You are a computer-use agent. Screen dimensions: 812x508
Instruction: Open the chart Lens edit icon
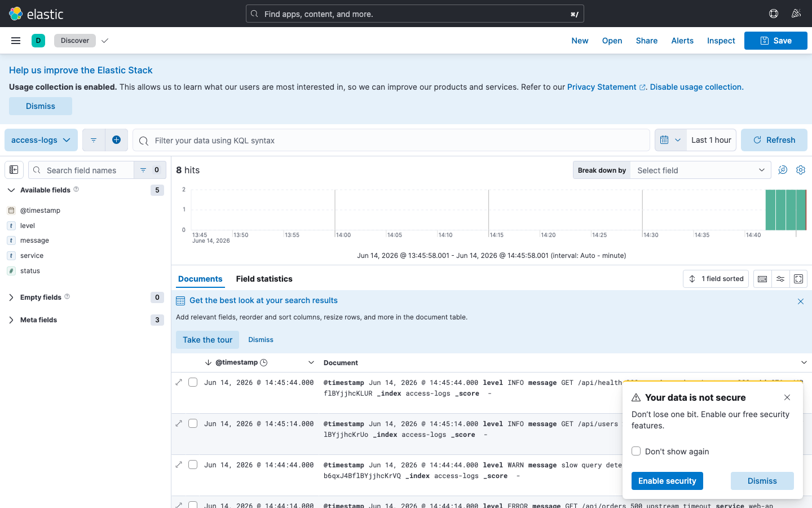pos(783,170)
